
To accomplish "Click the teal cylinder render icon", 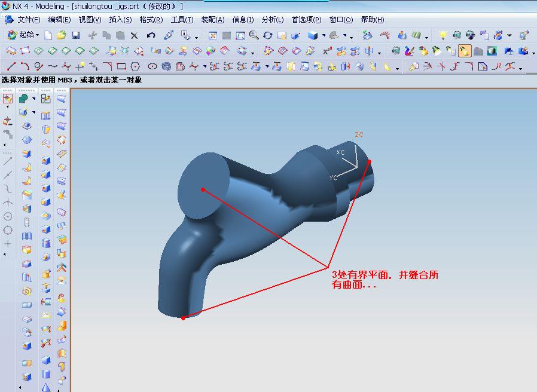I will click(x=492, y=51).
